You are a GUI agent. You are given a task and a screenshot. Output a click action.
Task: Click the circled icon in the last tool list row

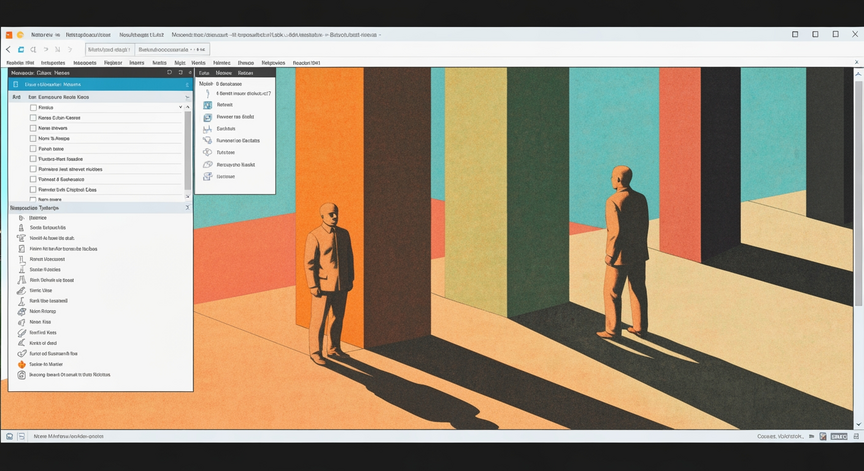21,375
